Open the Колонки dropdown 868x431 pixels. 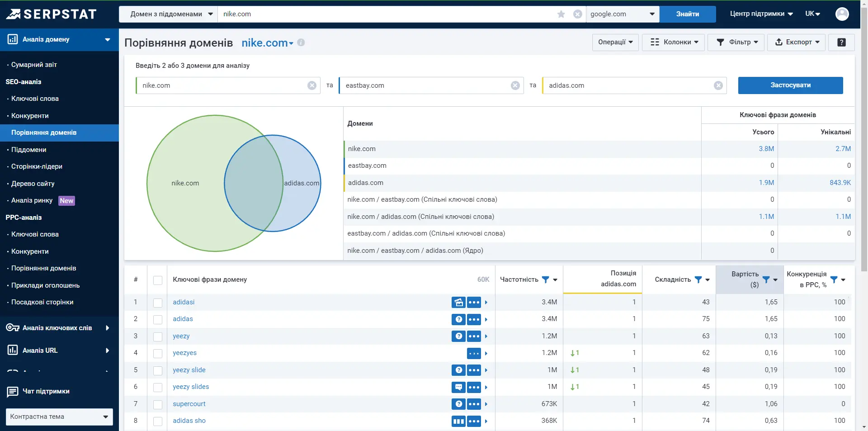click(674, 42)
